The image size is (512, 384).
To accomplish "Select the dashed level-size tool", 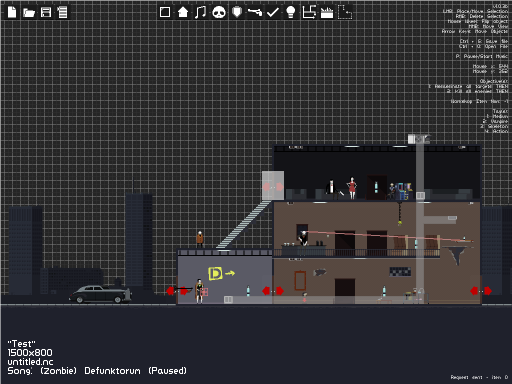I will [345, 12].
